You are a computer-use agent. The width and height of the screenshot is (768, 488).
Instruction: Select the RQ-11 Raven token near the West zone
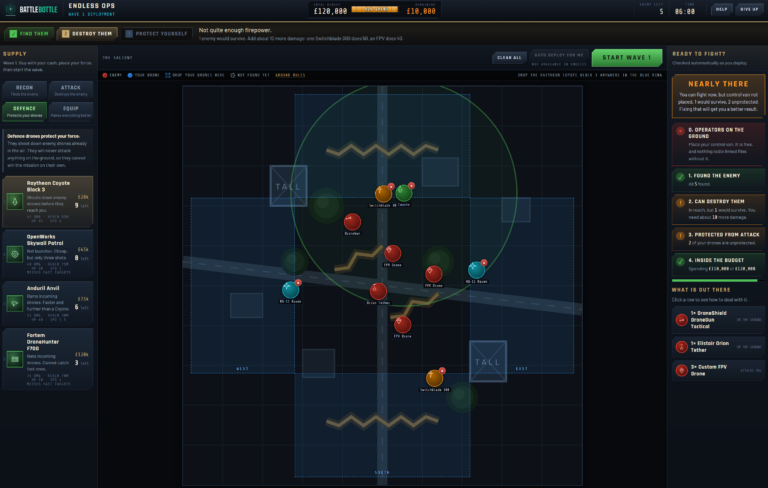(x=290, y=290)
